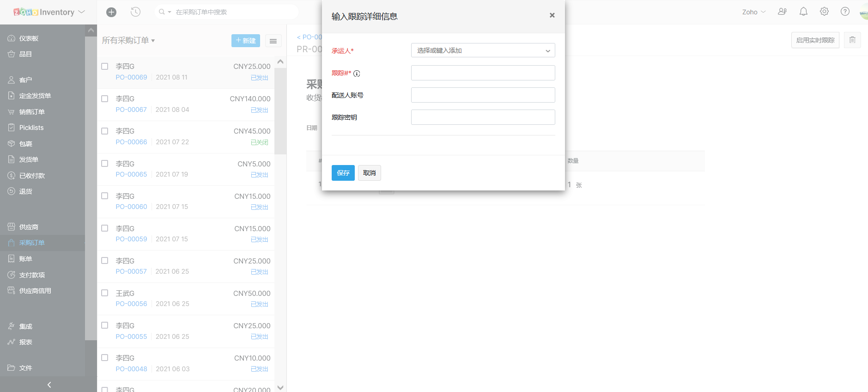Click the 跟踪密钥 input field
Viewport: 868px width, 392px height.
click(483, 117)
